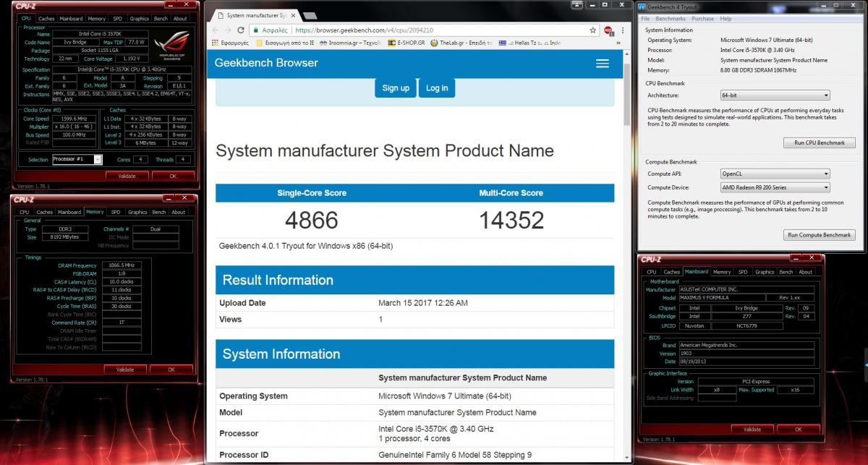The image size is (868, 465).
Task: Click Validate in the top-left CPU-Z window
Action: click(x=127, y=176)
